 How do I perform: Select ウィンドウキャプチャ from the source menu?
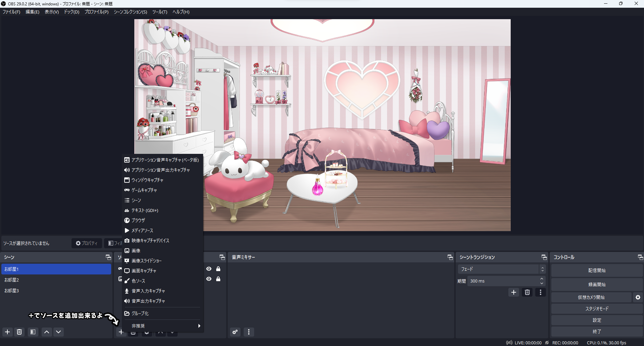147,180
